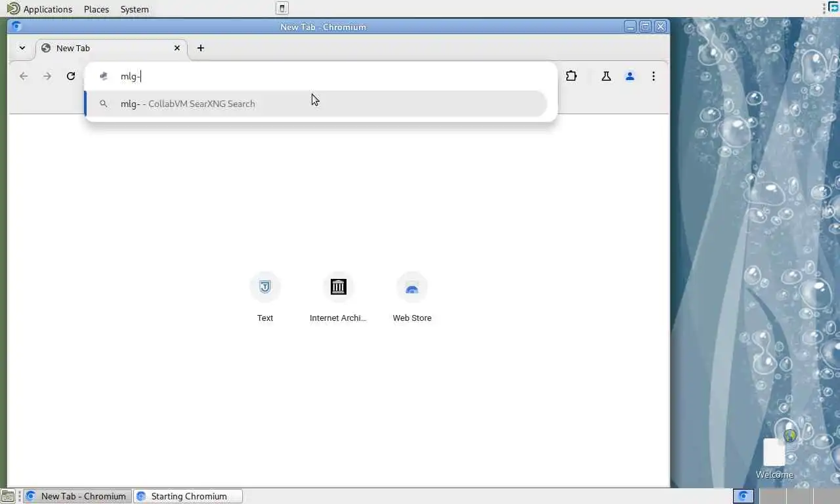Open the Places menu
840x504 pixels.
coord(96,9)
